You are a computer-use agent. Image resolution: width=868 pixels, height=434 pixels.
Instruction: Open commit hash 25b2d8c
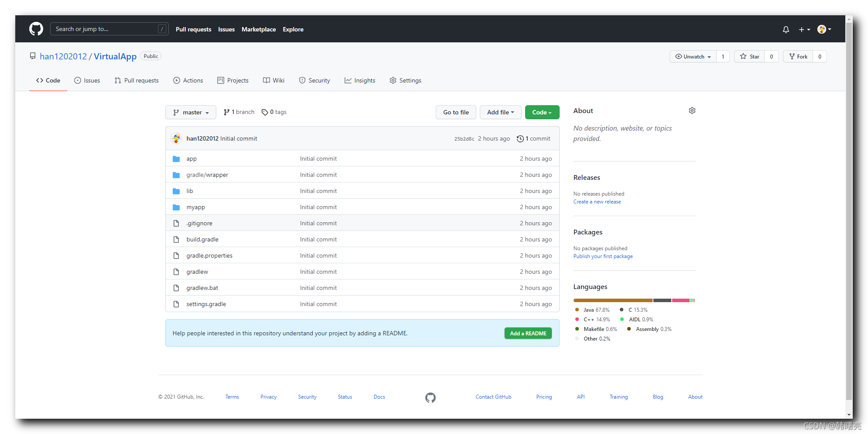(464, 139)
